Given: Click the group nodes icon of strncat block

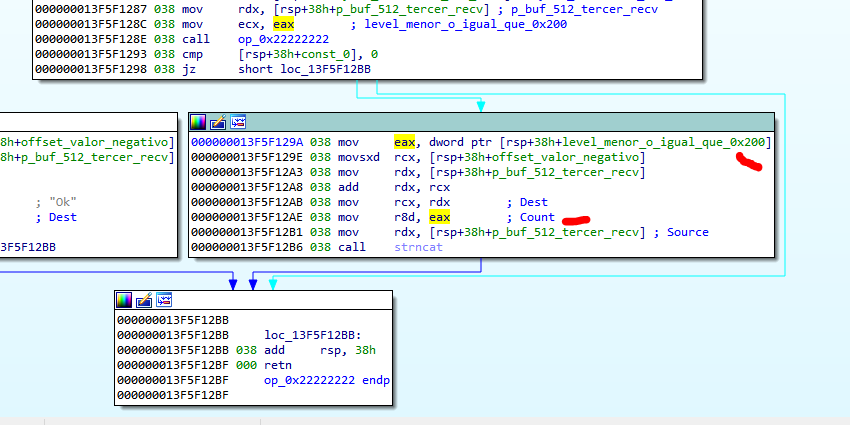Looking at the screenshot, I should point(238,122).
